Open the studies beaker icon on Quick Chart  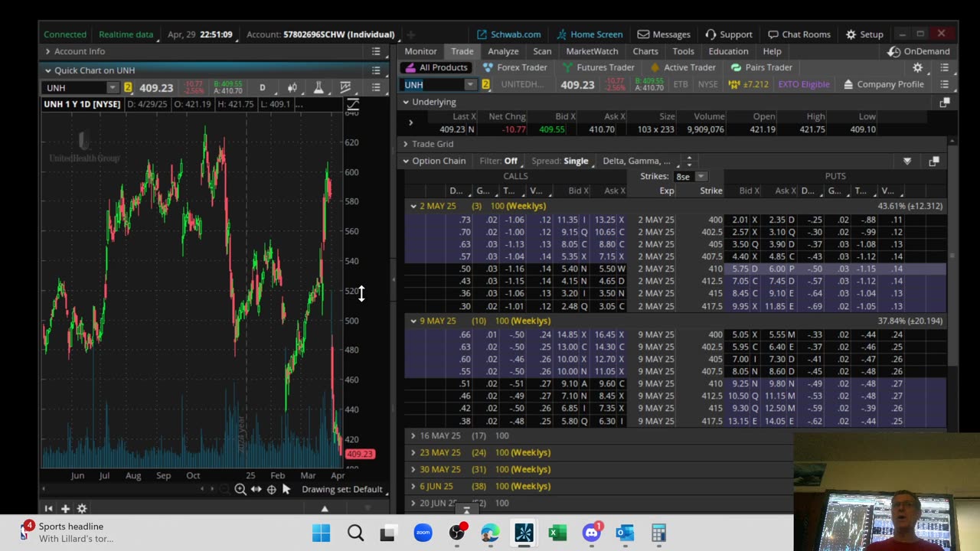318,87
